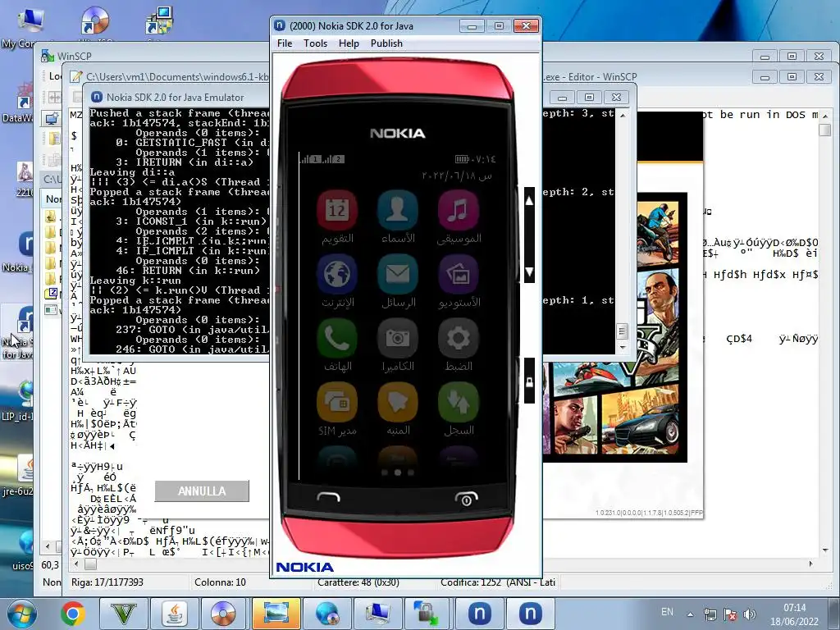Click the taskbar clock showing 07:14
Screen dimensions: 840x630
[x=794, y=614]
